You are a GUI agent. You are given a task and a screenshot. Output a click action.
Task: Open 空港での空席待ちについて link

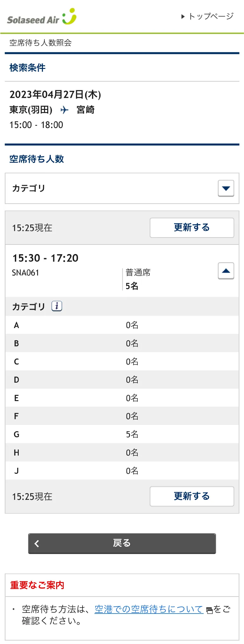point(149,609)
